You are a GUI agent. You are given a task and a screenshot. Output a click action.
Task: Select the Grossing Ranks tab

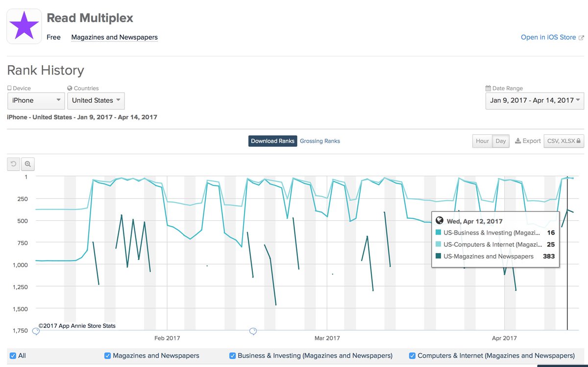320,141
